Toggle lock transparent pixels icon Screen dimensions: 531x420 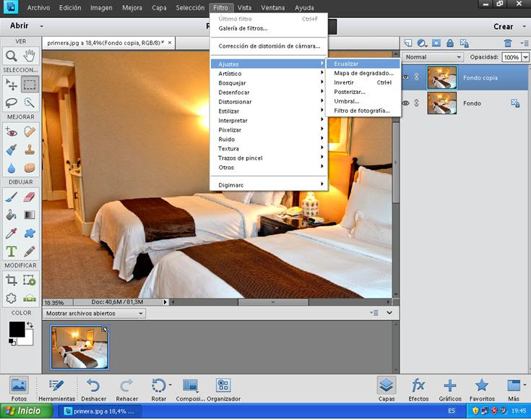pyautogui.click(x=464, y=43)
